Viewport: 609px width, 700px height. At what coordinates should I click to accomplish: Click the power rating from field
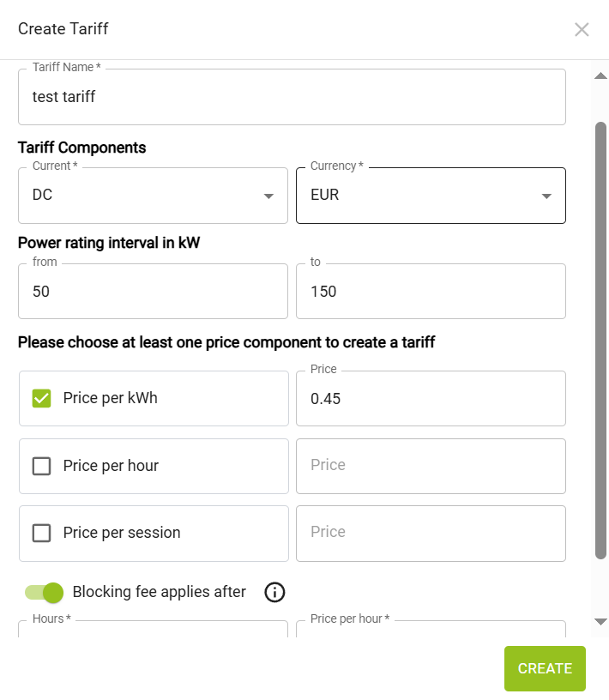pos(154,291)
